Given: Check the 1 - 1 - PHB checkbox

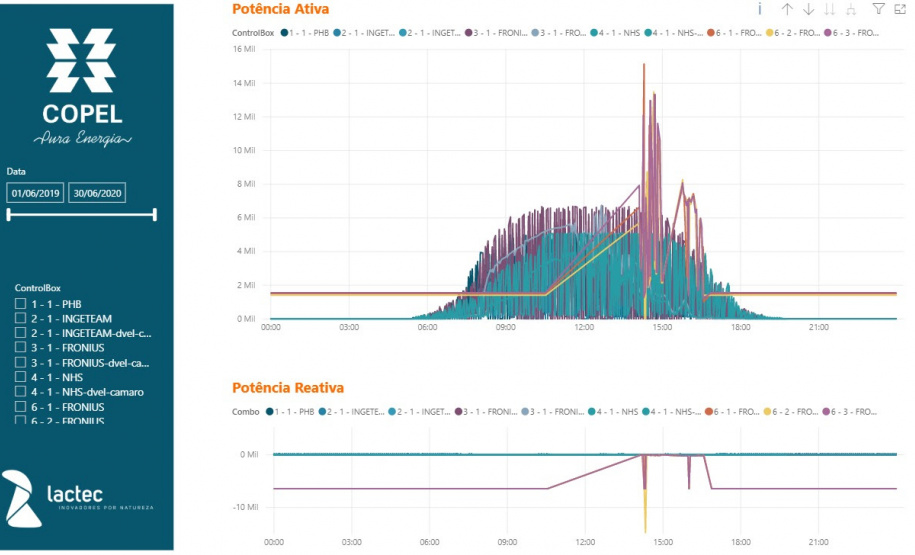Looking at the screenshot, I should [20, 303].
